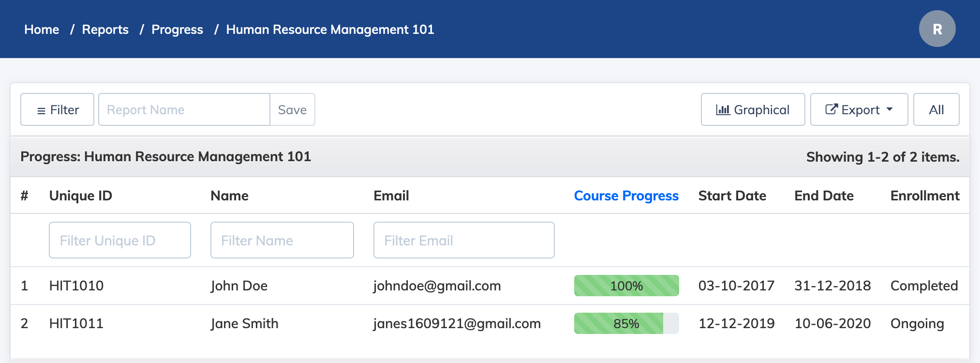Screen dimensions: 980x363
Task: Click the Name column header
Action: click(229, 196)
